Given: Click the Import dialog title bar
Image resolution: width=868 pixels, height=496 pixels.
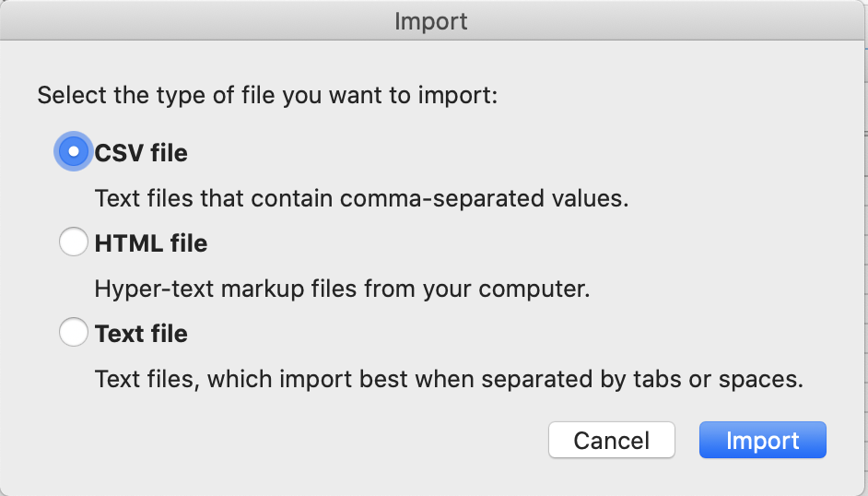Looking at the screenshot, I should (430, 21).
